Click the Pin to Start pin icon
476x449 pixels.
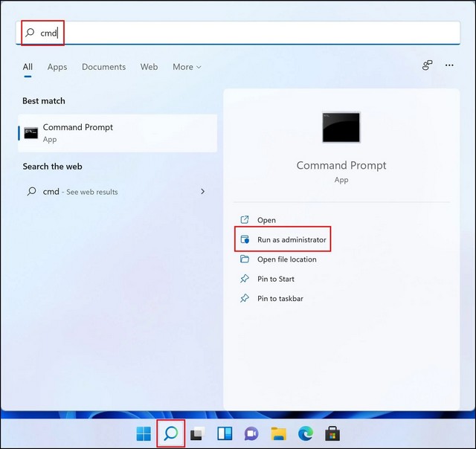coord(245,279)
